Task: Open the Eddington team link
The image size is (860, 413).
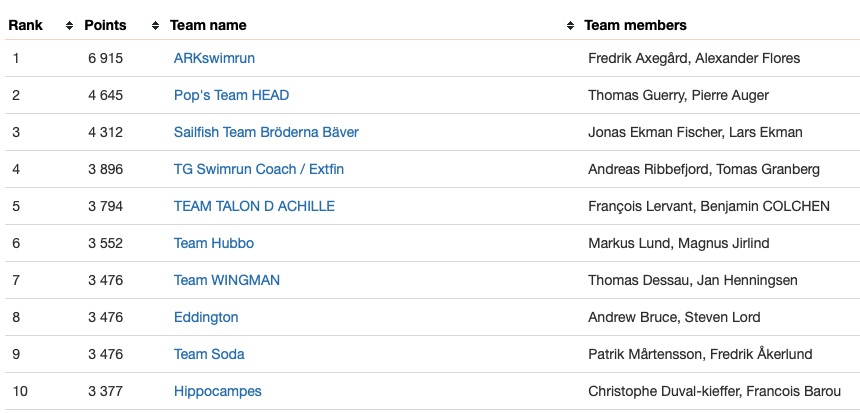Action: click(x=206, y=317)
